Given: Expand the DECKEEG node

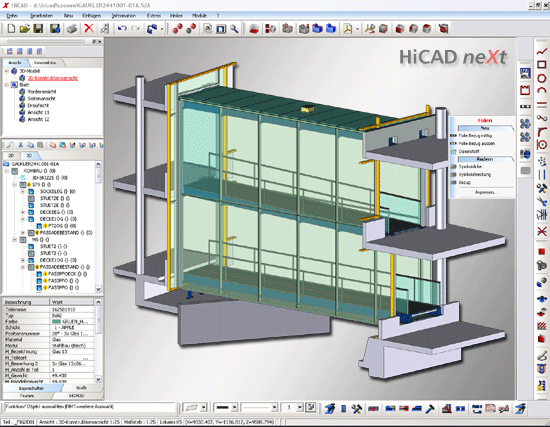Looking at the screenshot, I should (23, 212).
